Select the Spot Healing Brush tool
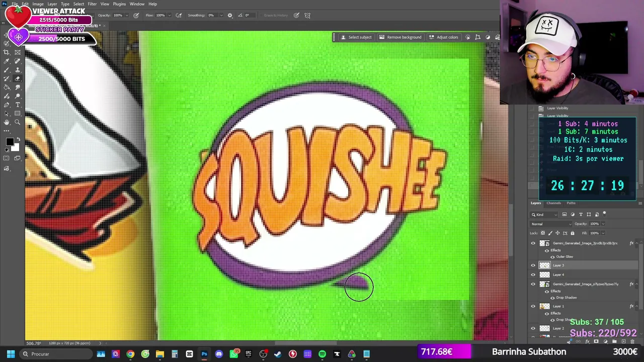644x362 pixels. (18, 61)
